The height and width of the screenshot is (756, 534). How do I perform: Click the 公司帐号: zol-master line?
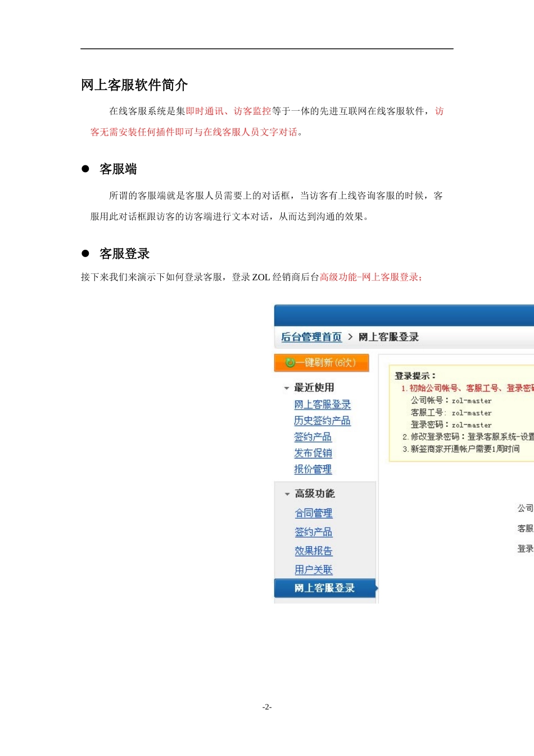pyautogui.click(x=451, y=400)
